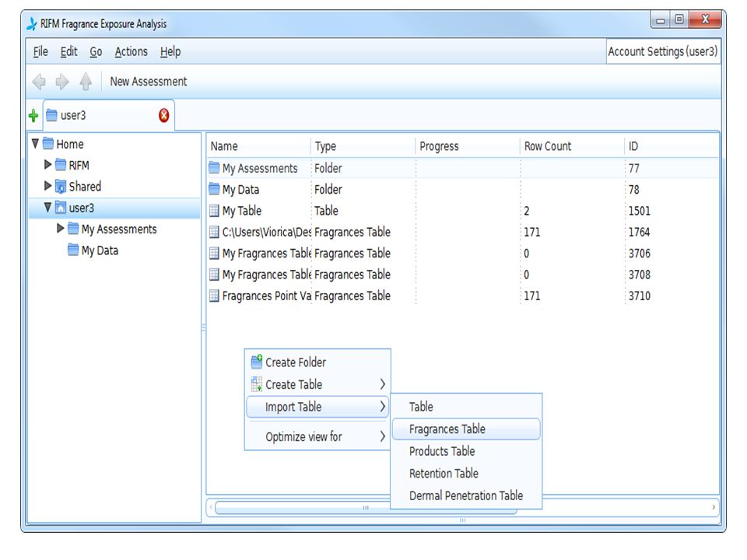This screenshot has width=747, height=560.
Task: Expand My Assessments in the tree
Action: (61, 229)
